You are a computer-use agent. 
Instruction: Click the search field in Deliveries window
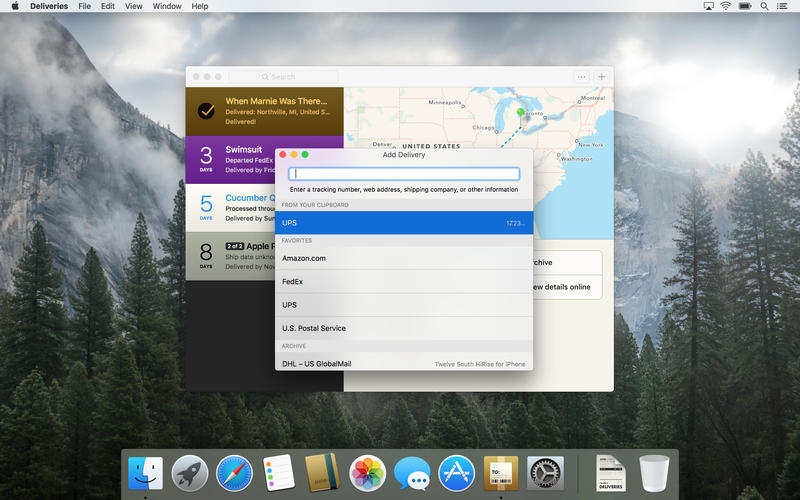(x=283, y=77)
